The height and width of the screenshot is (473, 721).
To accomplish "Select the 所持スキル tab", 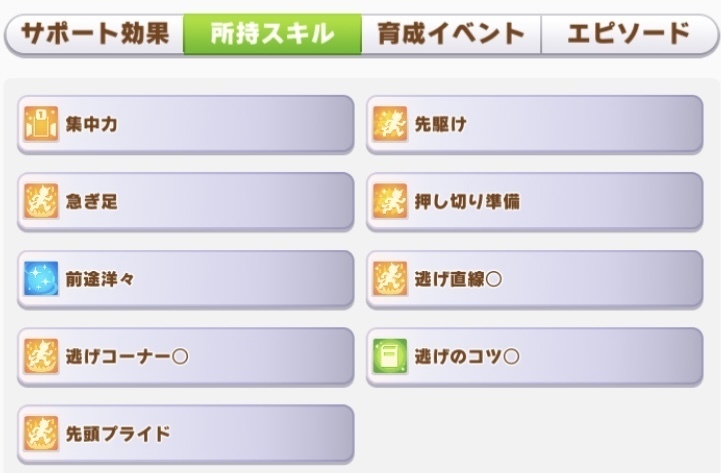I will 272,34.
